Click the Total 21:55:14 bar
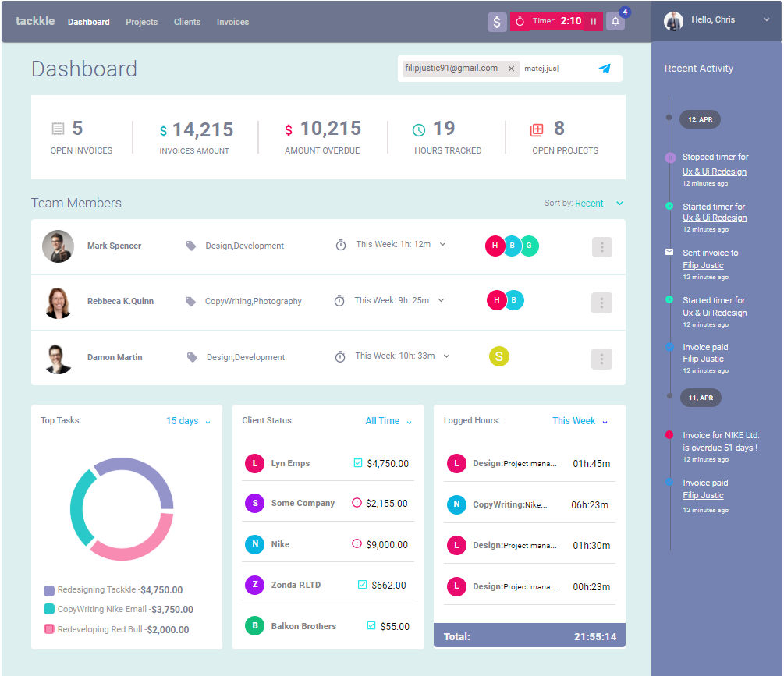The image size is (784, 676). (530, 635)
